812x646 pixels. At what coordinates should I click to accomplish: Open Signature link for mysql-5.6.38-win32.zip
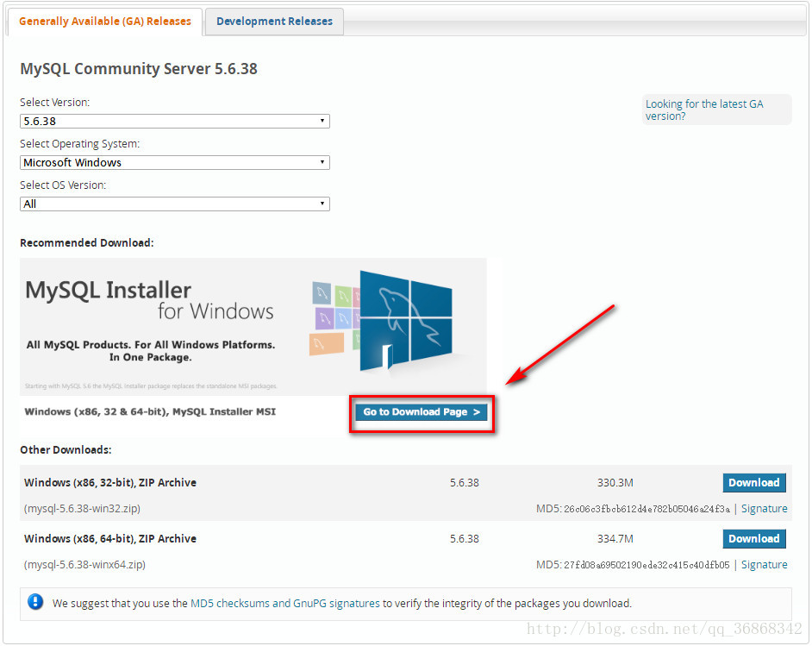pos(765,509)
